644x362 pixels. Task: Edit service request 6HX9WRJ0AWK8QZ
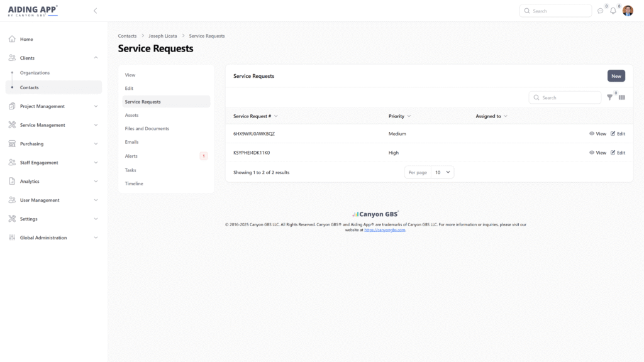pyautogui.click(x=618, y=134)
